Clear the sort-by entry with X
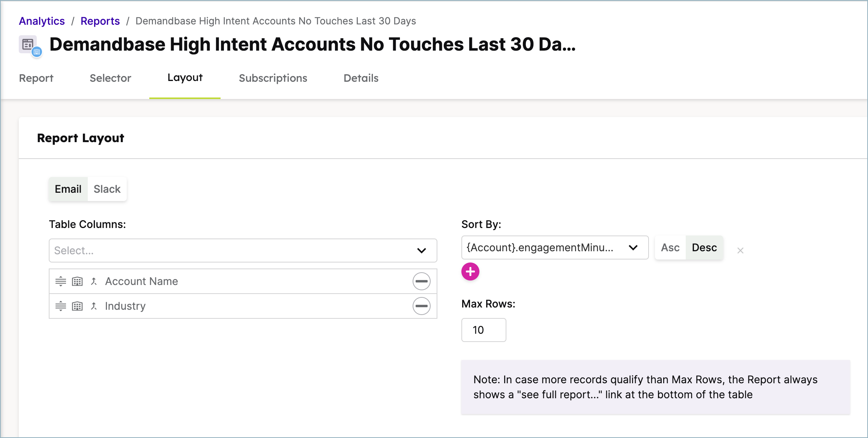 click(x=740, y=250)
